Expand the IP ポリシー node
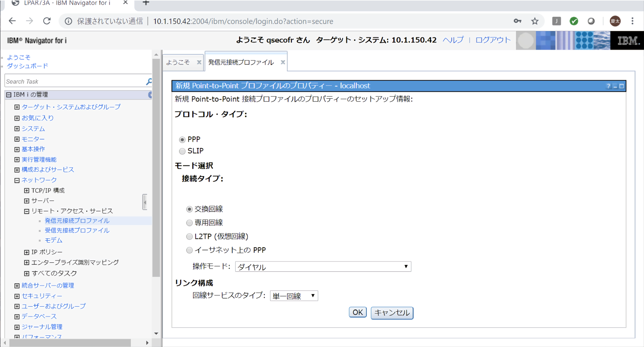 tap(27, 252)
